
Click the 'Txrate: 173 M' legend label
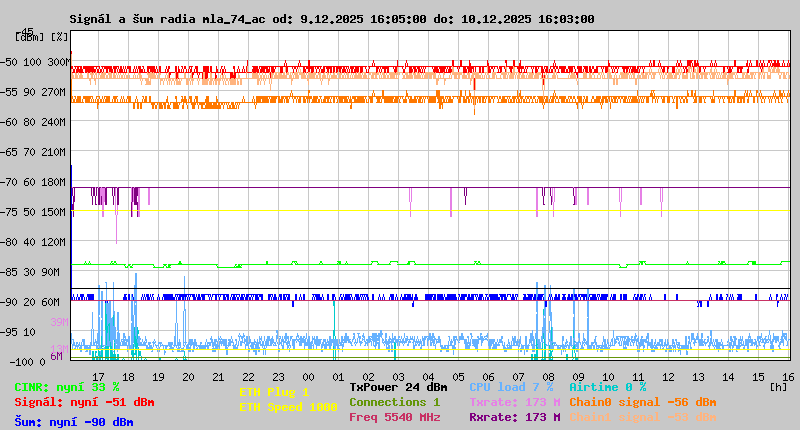point(515,402)
